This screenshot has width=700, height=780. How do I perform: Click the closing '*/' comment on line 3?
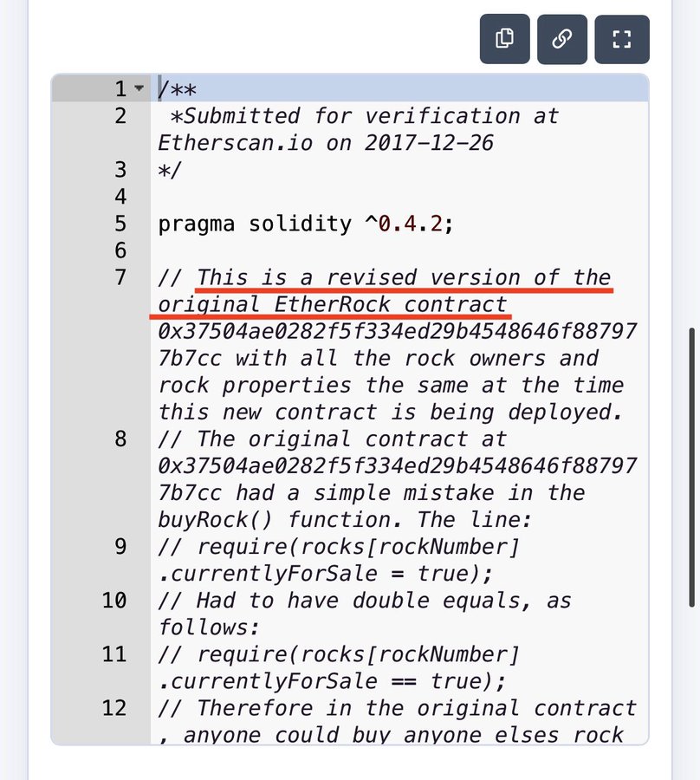pyautogui.click(x=170, y=170)
